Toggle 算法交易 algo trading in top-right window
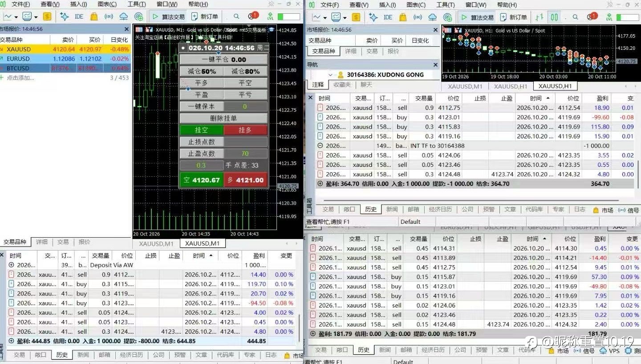Image resolution: width=641 pixels, height=364 pixels. tap(477, 17)
